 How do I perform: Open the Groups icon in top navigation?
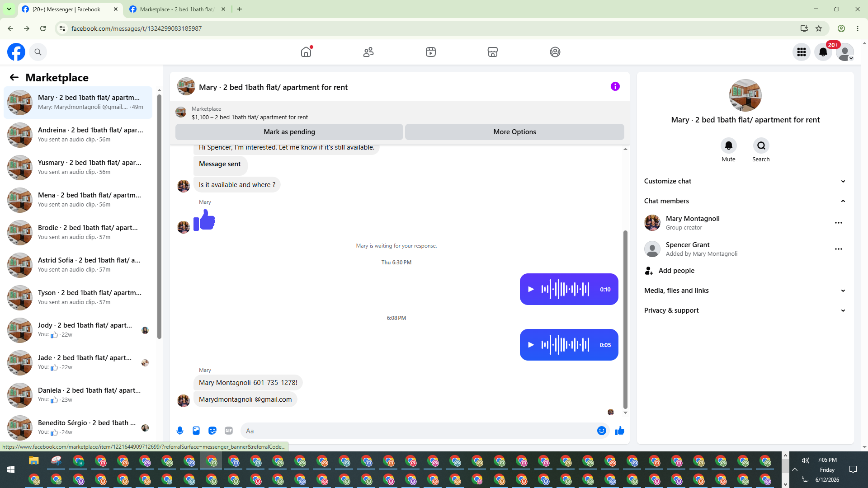click(x=555, y=52)
